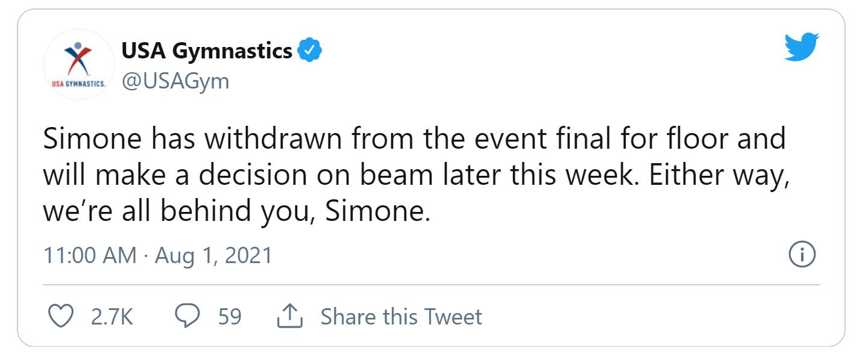
Task: Click the USA Gymnastics display name
Action: [x=207, y=51]
